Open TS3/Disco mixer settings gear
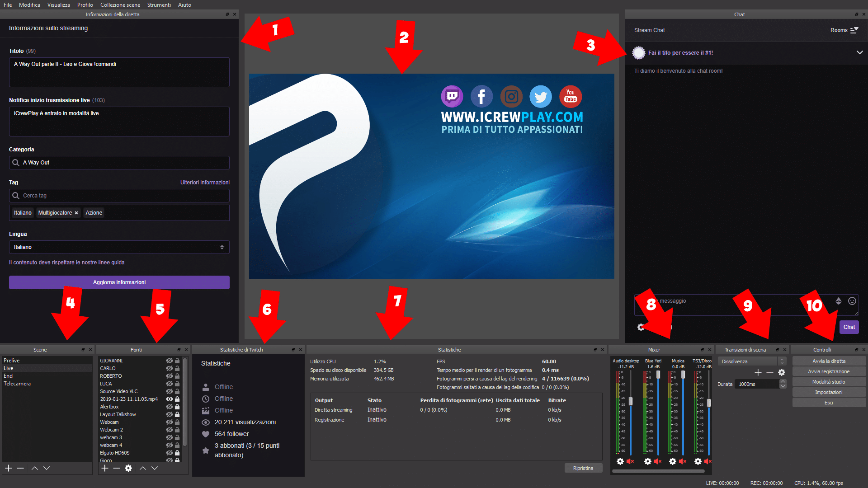 click(x=698, y=461)
